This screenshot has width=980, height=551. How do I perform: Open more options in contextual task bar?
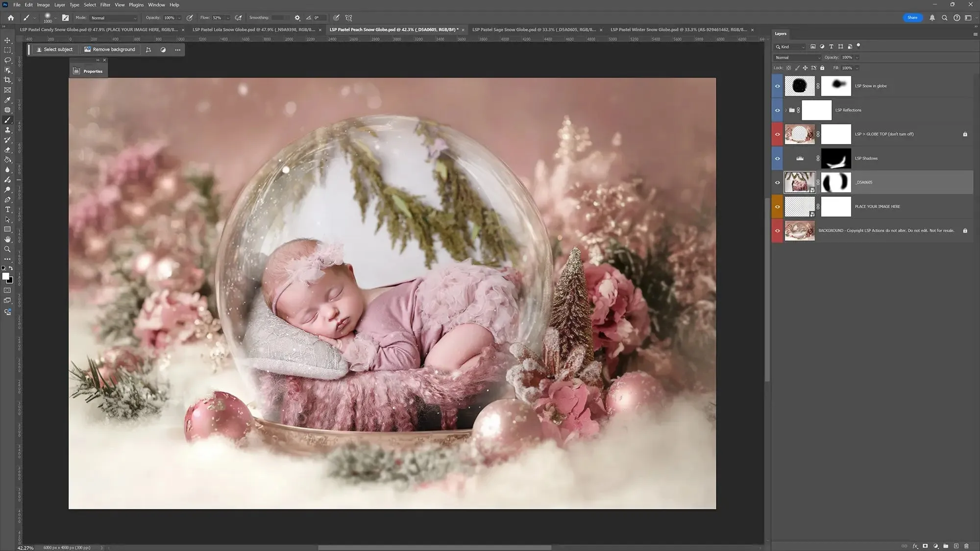(x=177, y=49)
